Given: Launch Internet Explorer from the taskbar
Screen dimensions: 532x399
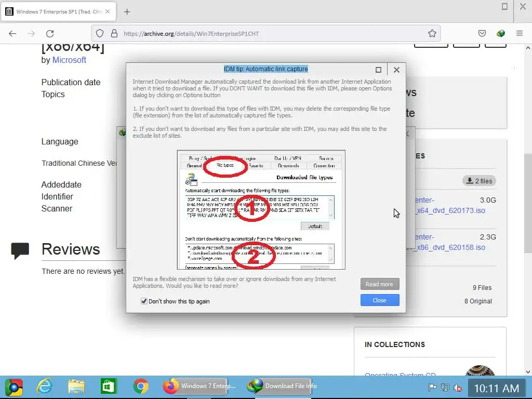Looking at the screenshot, I should click(x=45, y=387).
